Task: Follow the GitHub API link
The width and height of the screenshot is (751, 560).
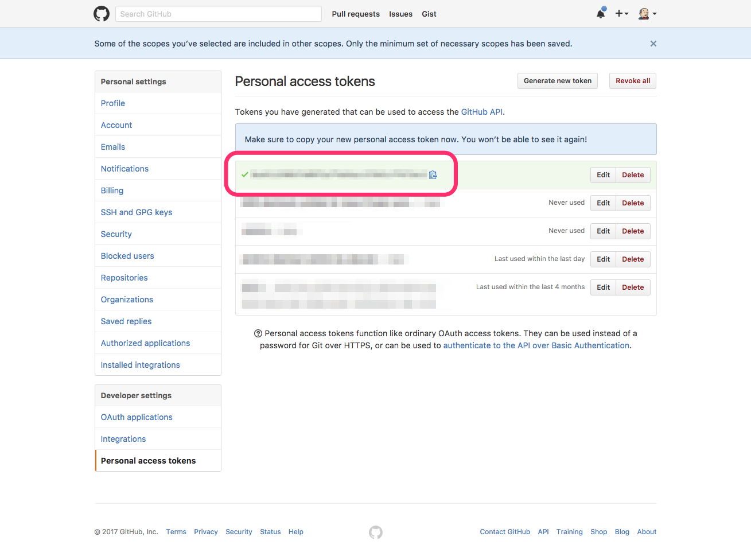Action: coord(482,112)
